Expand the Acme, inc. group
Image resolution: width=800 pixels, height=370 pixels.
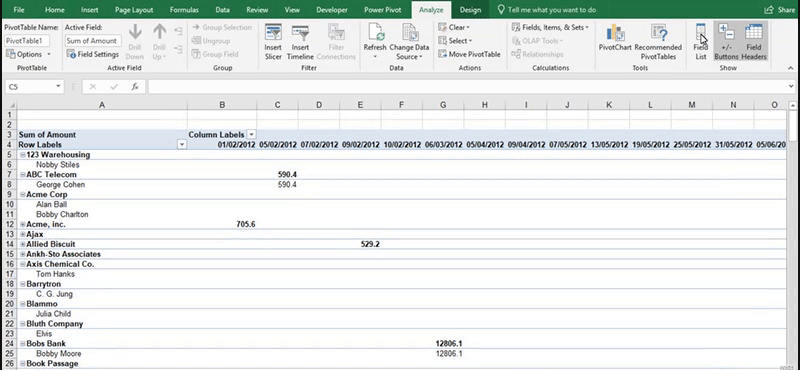[x=22, y=224]
